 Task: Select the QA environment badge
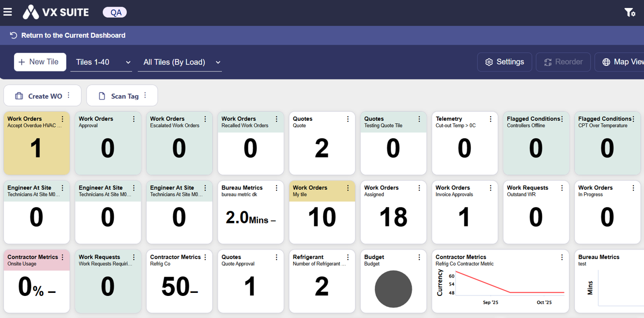pyautogui.click(x=115, y=13)
